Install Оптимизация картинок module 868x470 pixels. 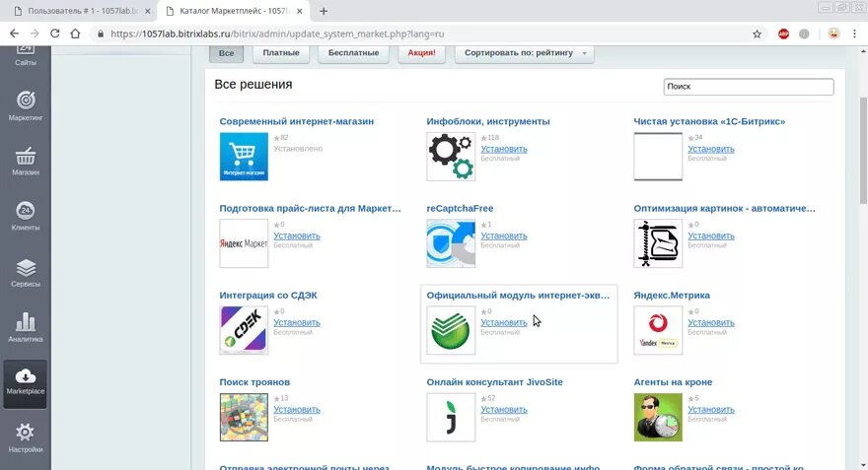pyautogui.click(x=711, y=235)
